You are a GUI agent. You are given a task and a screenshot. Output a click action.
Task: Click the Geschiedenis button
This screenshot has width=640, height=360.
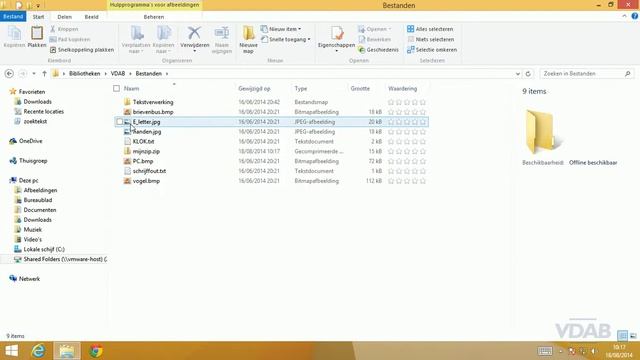[378, 49]
